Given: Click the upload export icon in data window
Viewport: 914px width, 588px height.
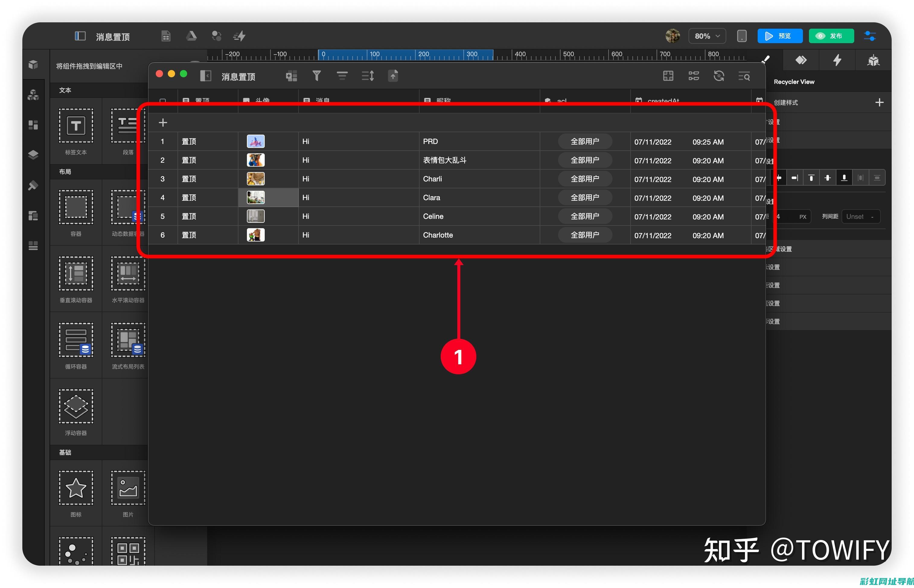Looking at the screenshot, I should 393,76.
